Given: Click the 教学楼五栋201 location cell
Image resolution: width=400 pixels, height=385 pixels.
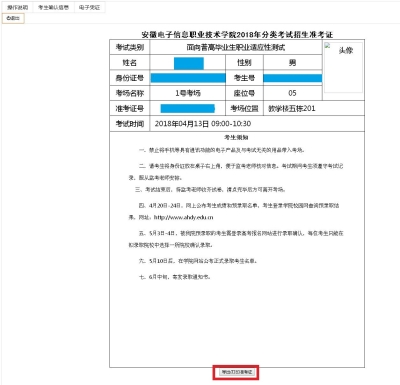Looking at the screenshot, I should (314, 108).
